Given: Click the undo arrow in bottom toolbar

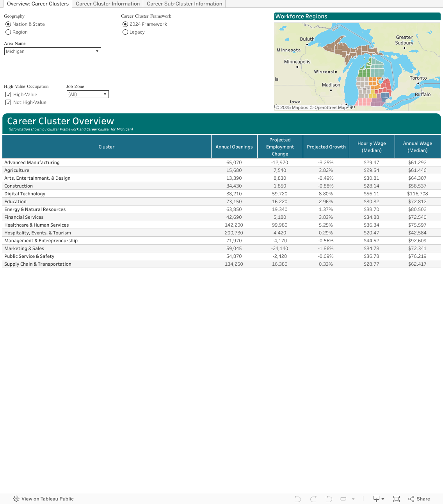Looking at the screenshot, I should (x=298, y=499).
